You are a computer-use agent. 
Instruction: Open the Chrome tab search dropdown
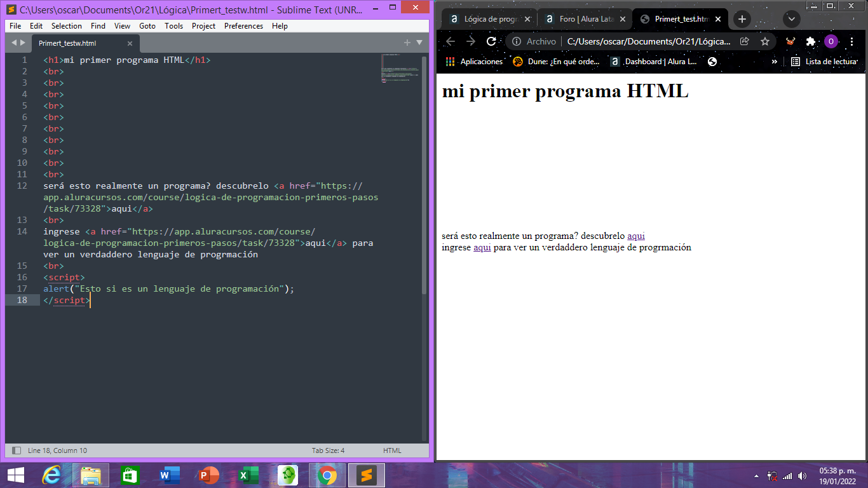(x=792, y=19)
